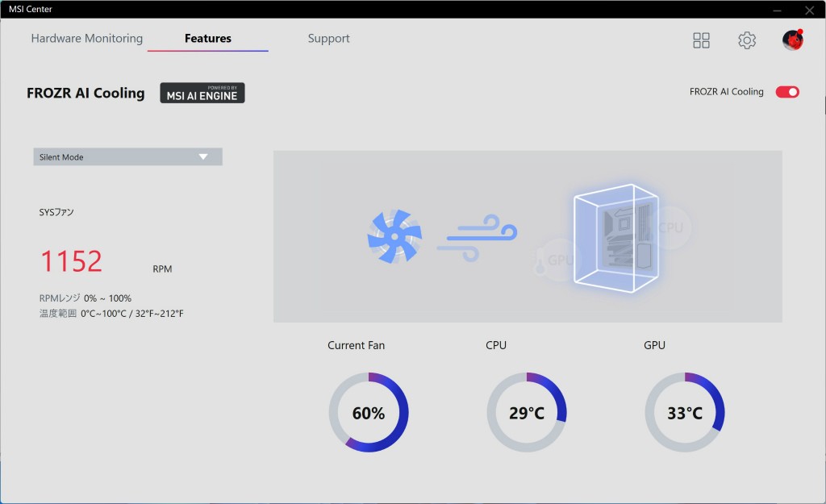Click the FROZR AI Cooling heading
Screen dimensions: 826x504
(x=86, y=94)
